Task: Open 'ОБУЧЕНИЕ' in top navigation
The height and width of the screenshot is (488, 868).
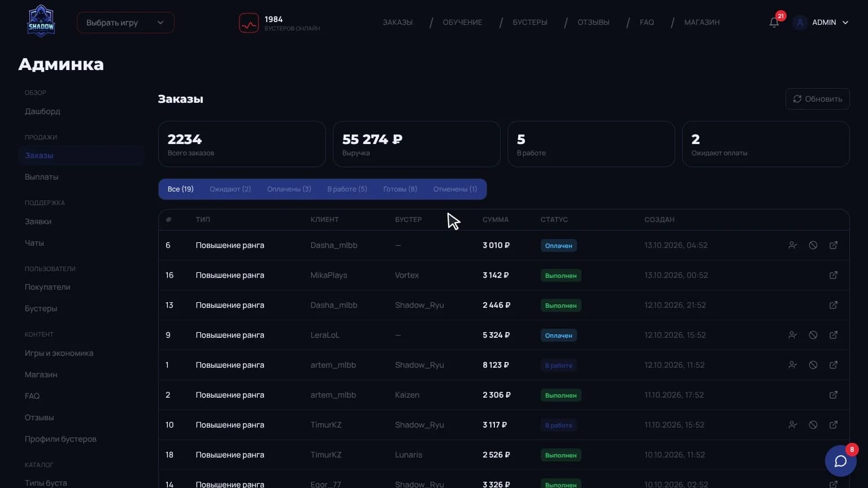Action: click(462, 23)
